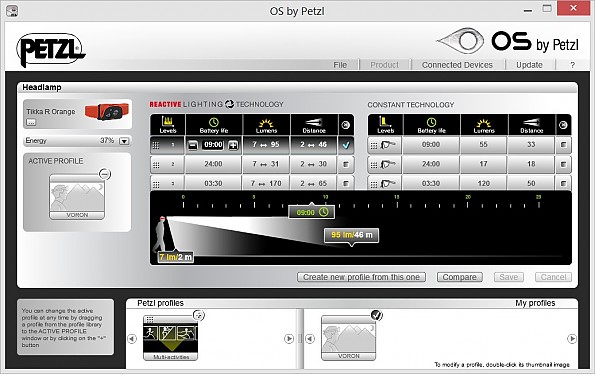Image resolution: width=595 pixels, height=374 pixels.
Task: Click the plus button beside 09:00 battery life
Action: click(x=233, y=145)
